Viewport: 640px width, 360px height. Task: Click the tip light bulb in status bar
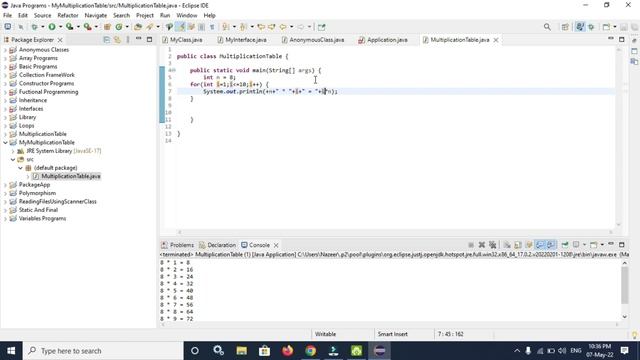pyautogui.click(x=634, y=334)
